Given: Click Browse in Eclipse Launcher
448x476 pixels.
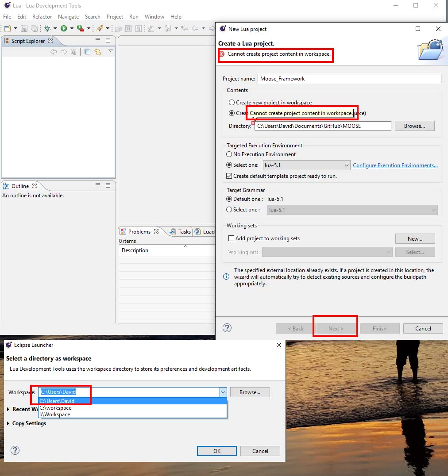Looking at the screenshot, I should (250, 392).
